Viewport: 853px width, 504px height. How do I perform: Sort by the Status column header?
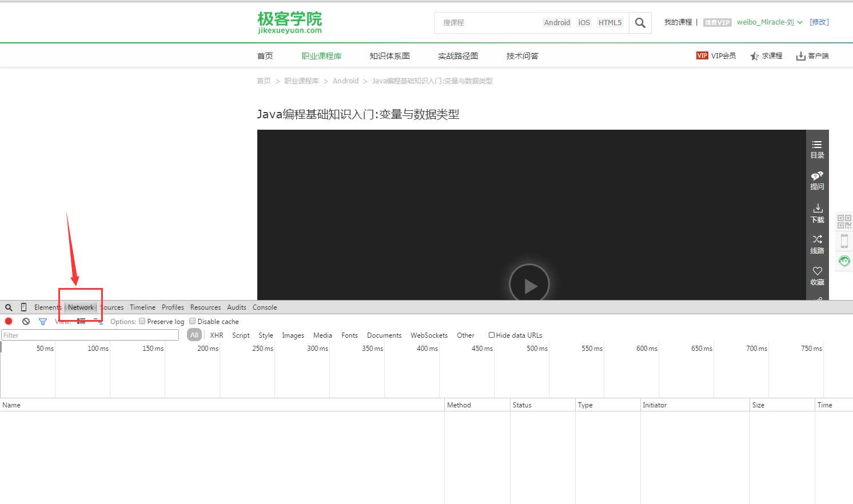[x=543, y=405]
